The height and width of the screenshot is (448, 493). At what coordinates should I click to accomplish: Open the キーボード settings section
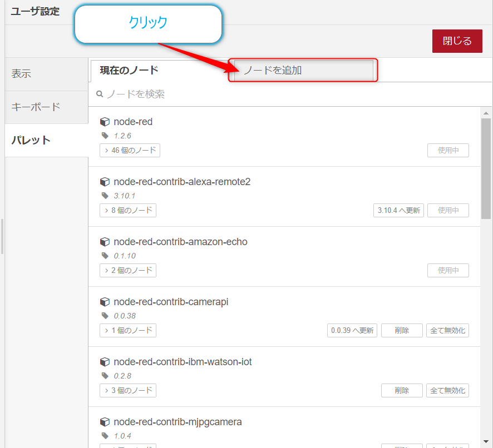(x=47, y=107)
